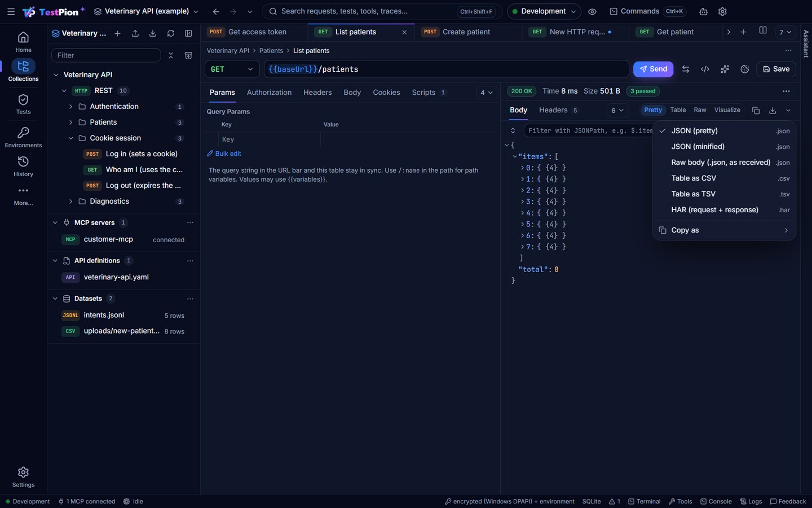Viewport: 812px width, 508px height.
Task: Click the download response icon
Action: tap(773, 110)
